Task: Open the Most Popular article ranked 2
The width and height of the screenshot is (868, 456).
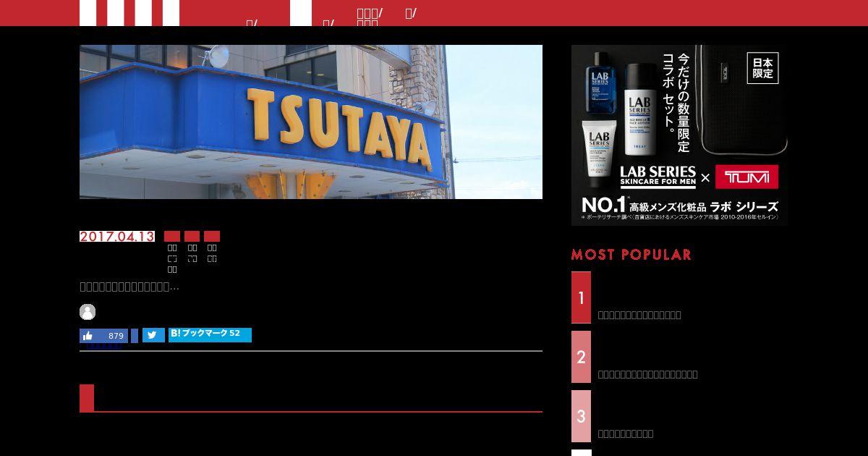Action: pyautogui.click(x=680, y=357)
